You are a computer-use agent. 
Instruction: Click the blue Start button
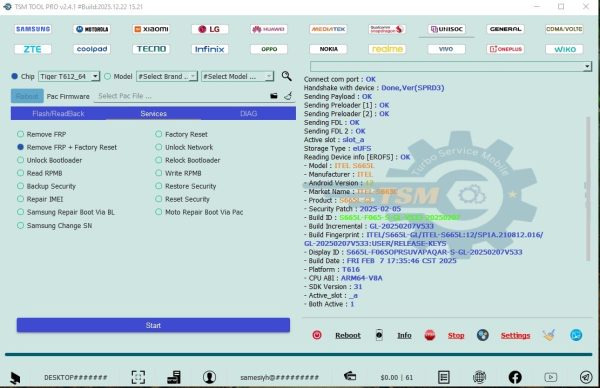(153, 325)
